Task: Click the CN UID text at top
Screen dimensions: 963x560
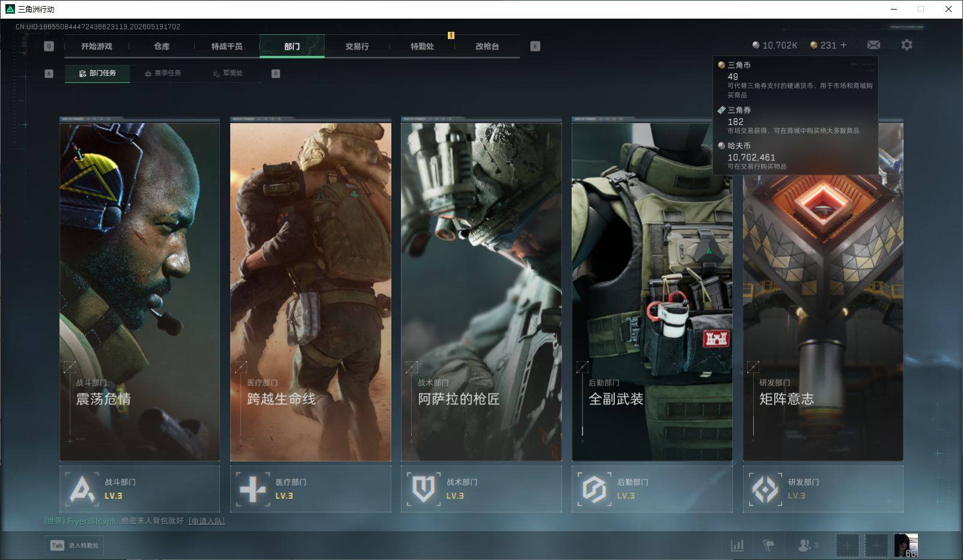Action: coord(98,26)
